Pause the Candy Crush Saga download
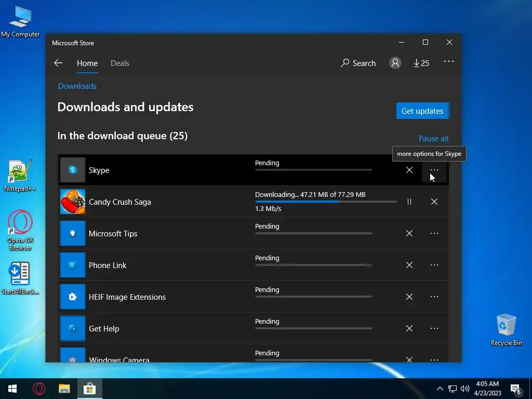Viewport: 532px width, 399px height. pyautogui.click(x=409, y=202)
